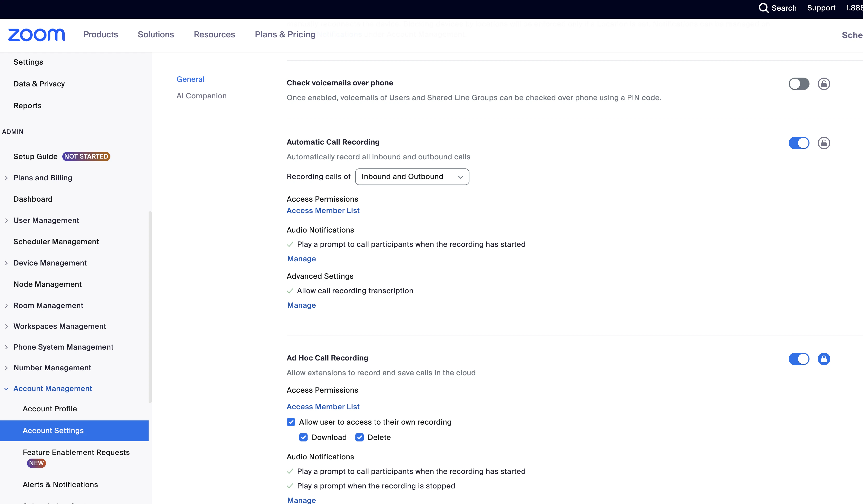Select Account Profile in the sidebar
Image resolution: width=863 pixels, height=504 pixels.
[x=50, y=408]
